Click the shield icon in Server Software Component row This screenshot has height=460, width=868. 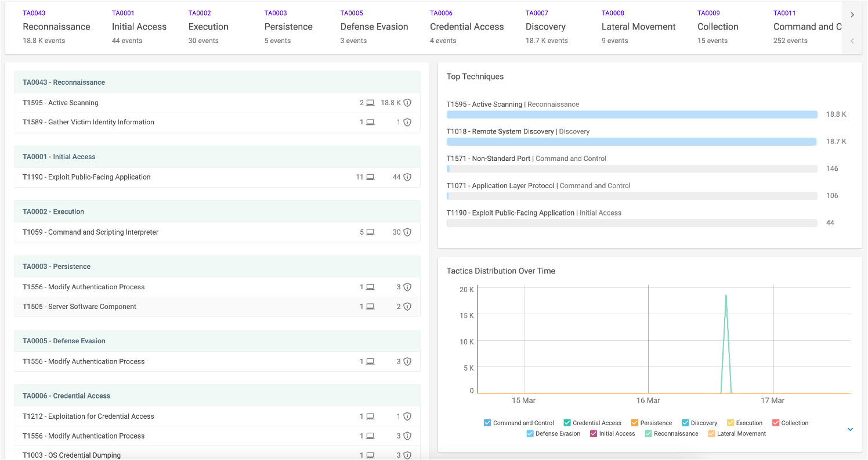click(x=407, y=307)
